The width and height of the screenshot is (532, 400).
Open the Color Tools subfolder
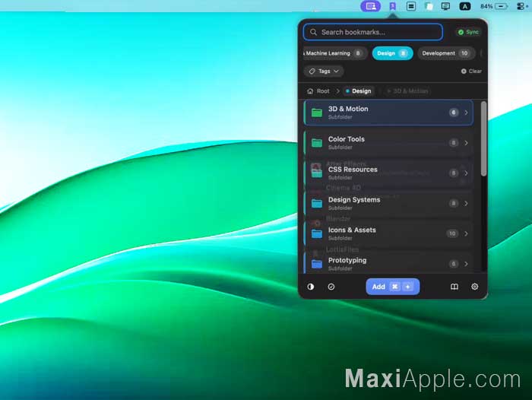[x=388, y=143]
